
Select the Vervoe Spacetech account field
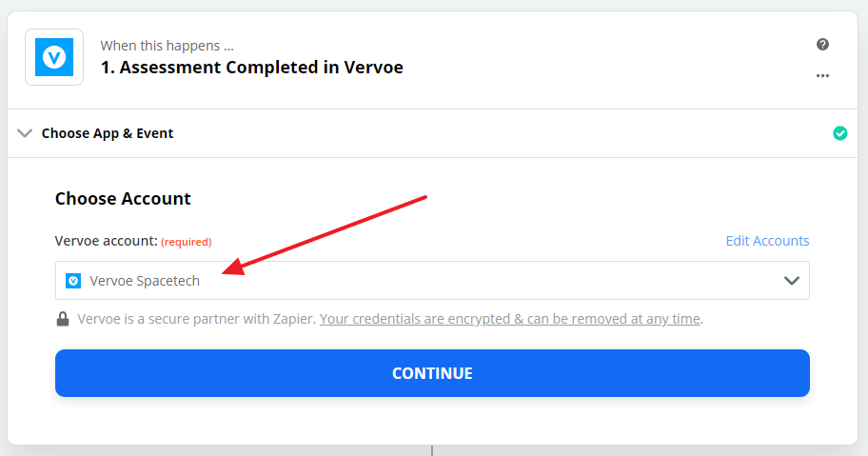pos(432,281)
